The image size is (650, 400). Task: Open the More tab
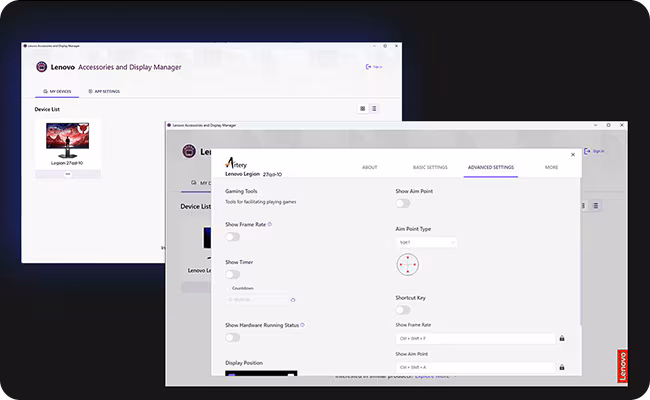pyautogui.click(x=551, y=167)
